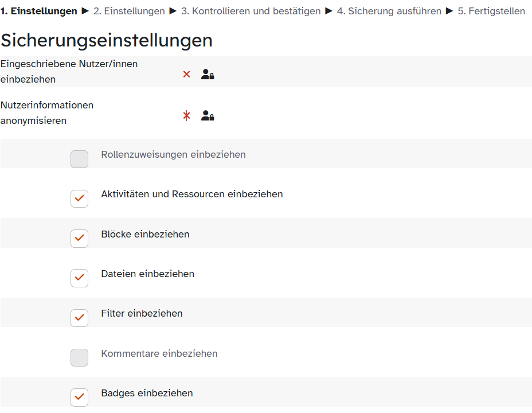532x413 pixels.
Task: Click red X beside Nutzerinformationen anonymisieren
Action: click(x=186, y=115)
